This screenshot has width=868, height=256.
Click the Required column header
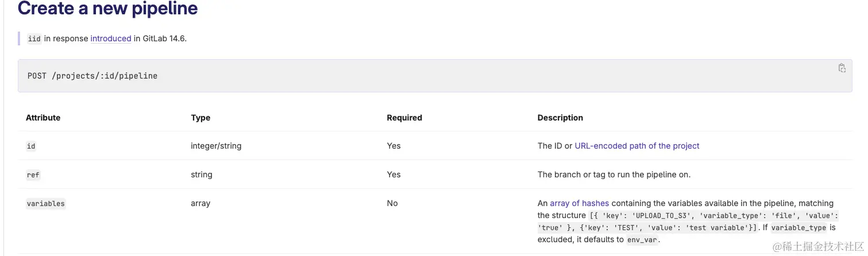pos(404,118)
